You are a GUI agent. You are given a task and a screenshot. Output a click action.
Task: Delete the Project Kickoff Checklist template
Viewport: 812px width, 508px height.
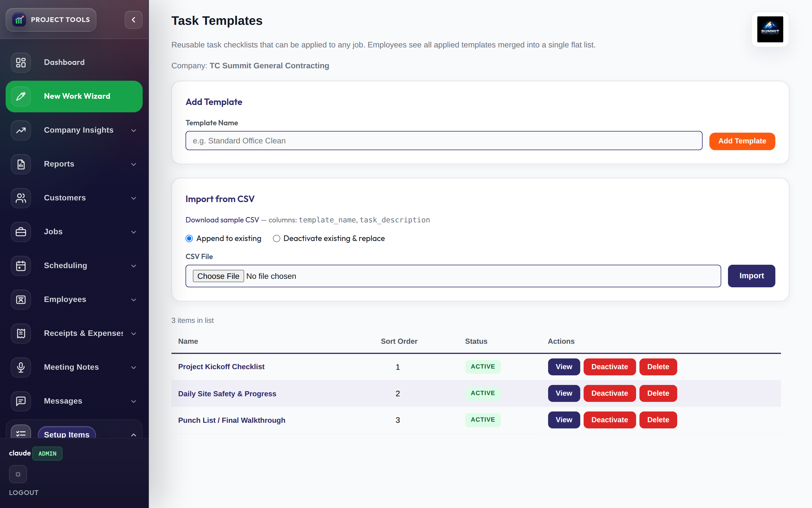click(658, 367)
